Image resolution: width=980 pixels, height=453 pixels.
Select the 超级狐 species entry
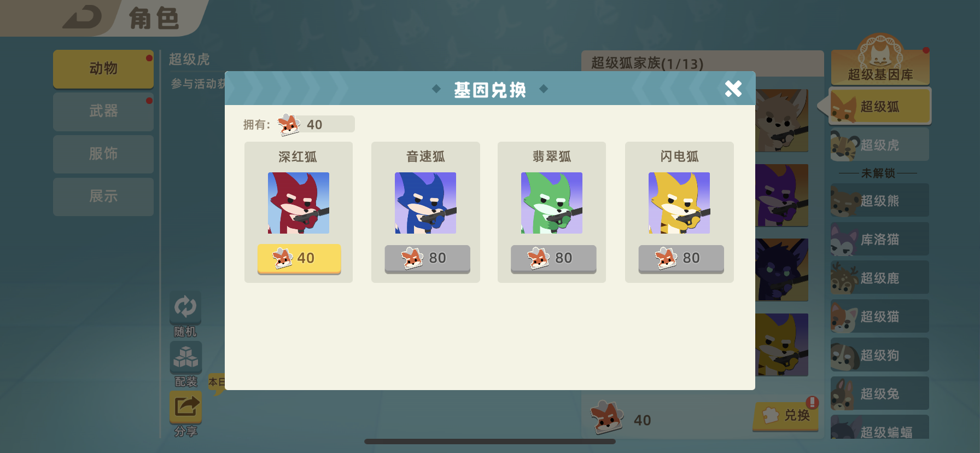click(x=879, y=107)
